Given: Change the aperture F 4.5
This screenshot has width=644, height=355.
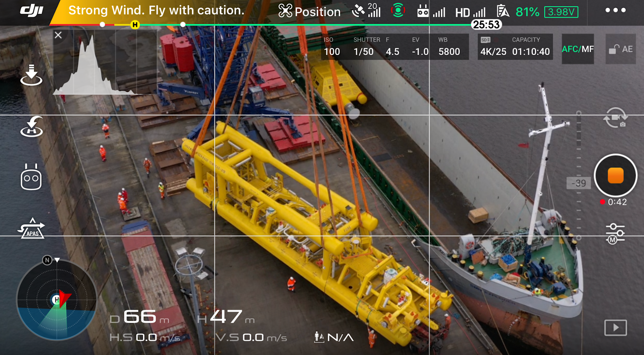Looking at the screenshot, I should pos(392,47).
